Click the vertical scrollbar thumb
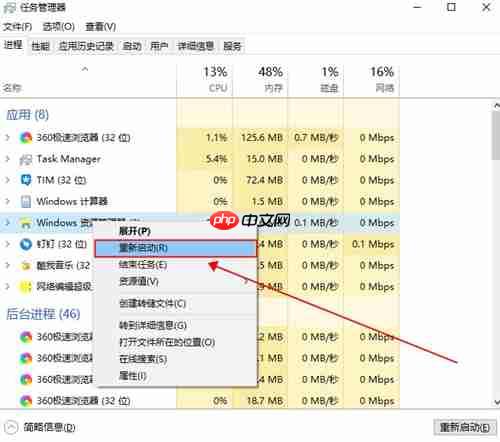The width and height of the screenshot is (500, 442). pos(496,135)
